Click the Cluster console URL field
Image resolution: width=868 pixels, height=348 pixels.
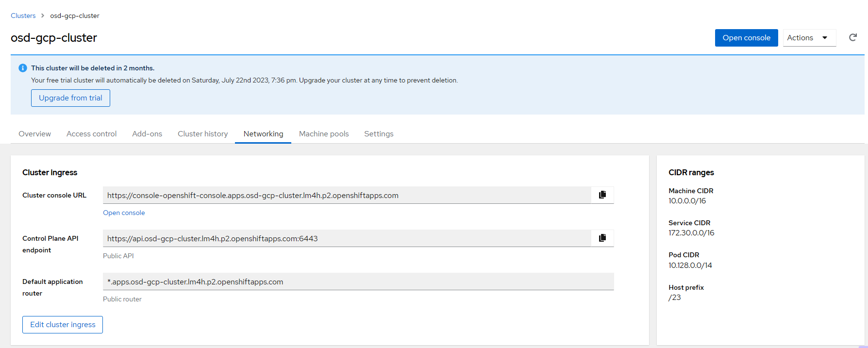[x=347, y=195]
